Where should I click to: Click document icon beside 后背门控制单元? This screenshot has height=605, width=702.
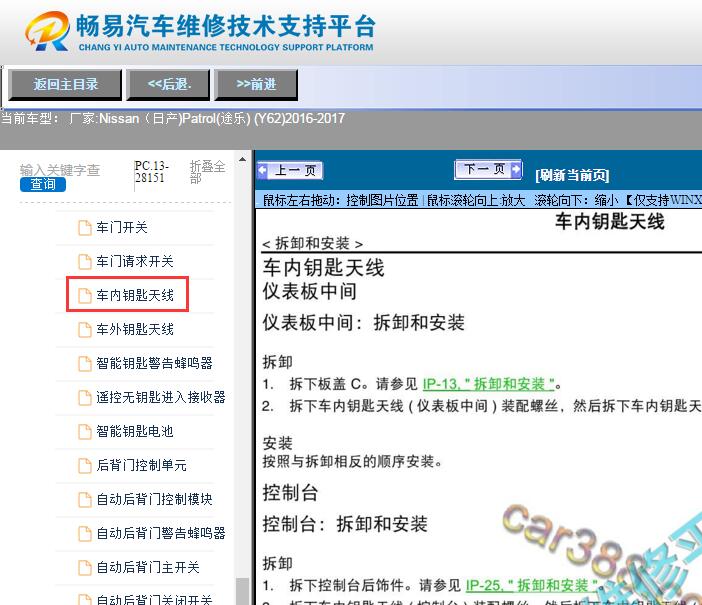coord(85,466)
